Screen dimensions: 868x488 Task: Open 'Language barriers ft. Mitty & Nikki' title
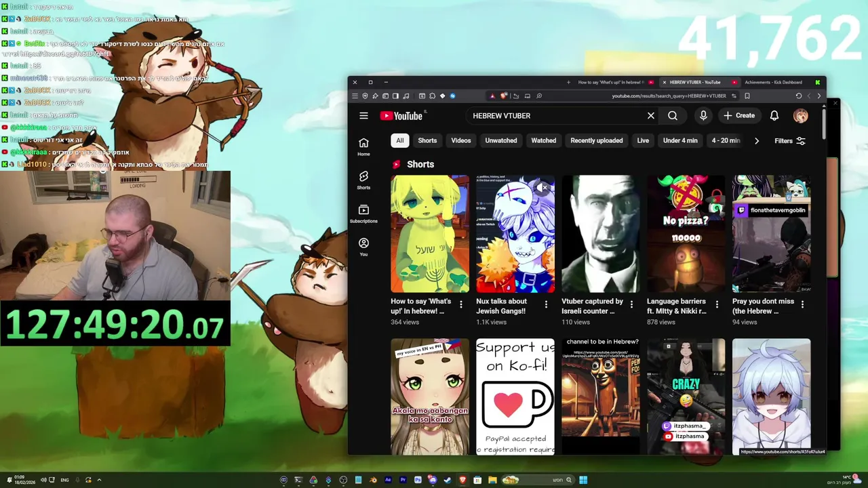tap(677, 306)
